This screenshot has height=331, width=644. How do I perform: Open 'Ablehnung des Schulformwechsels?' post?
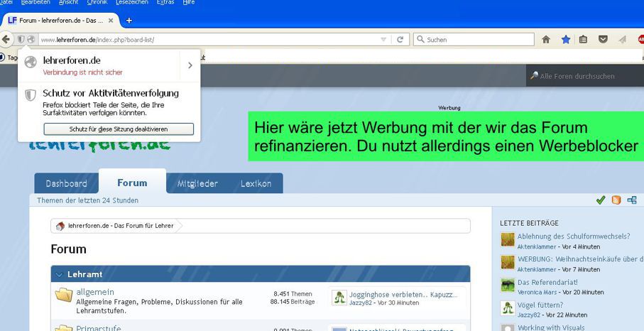pos(574,237)
